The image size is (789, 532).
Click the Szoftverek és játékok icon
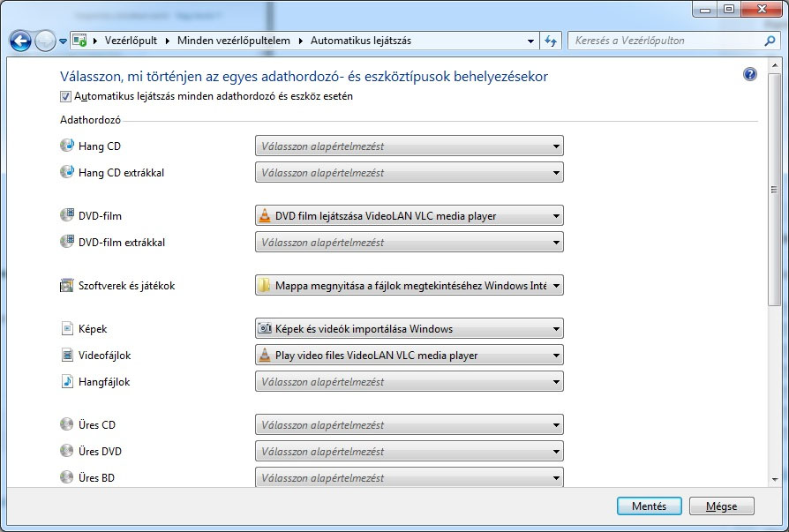pyautogui.click(x=67, y=286)
